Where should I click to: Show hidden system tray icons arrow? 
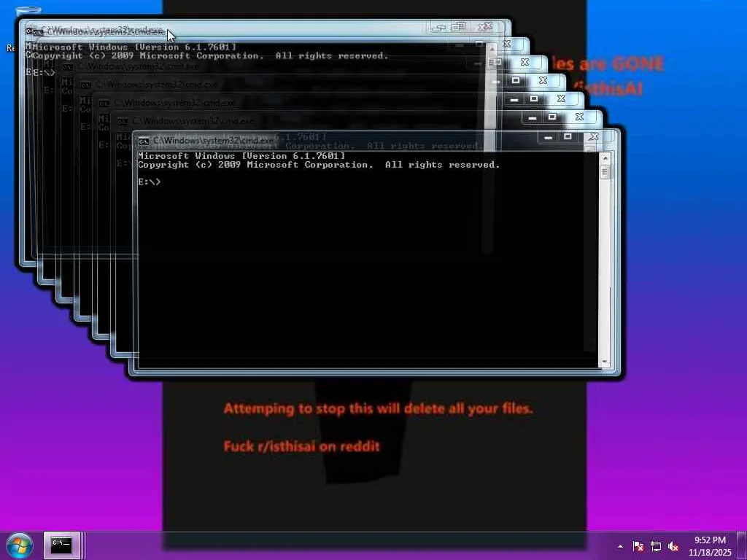pos(620,547)
